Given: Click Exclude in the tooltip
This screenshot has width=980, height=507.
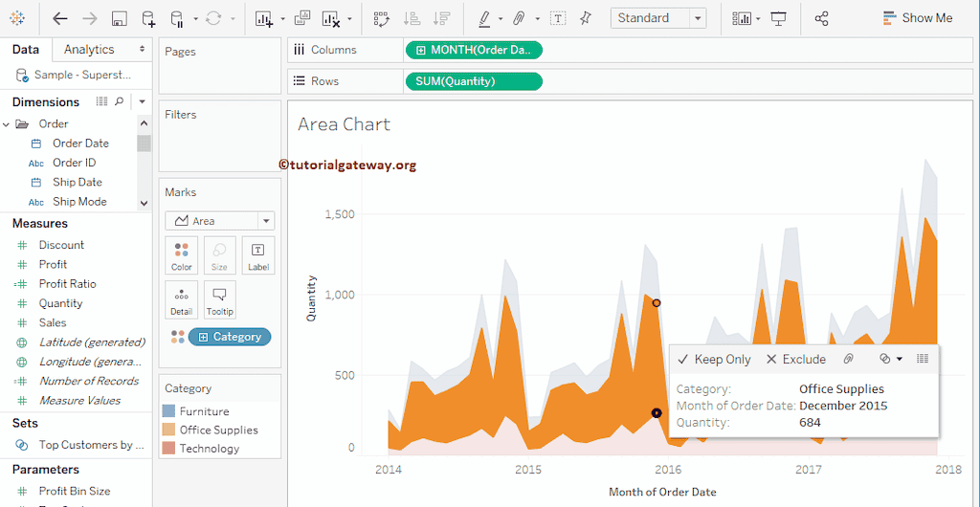Looking at the screenshot, I should pyautogui.click(x=795, y=360).
